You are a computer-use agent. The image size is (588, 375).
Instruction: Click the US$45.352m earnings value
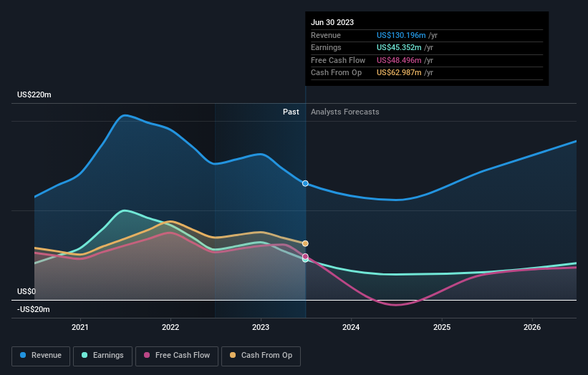[399, 47]
